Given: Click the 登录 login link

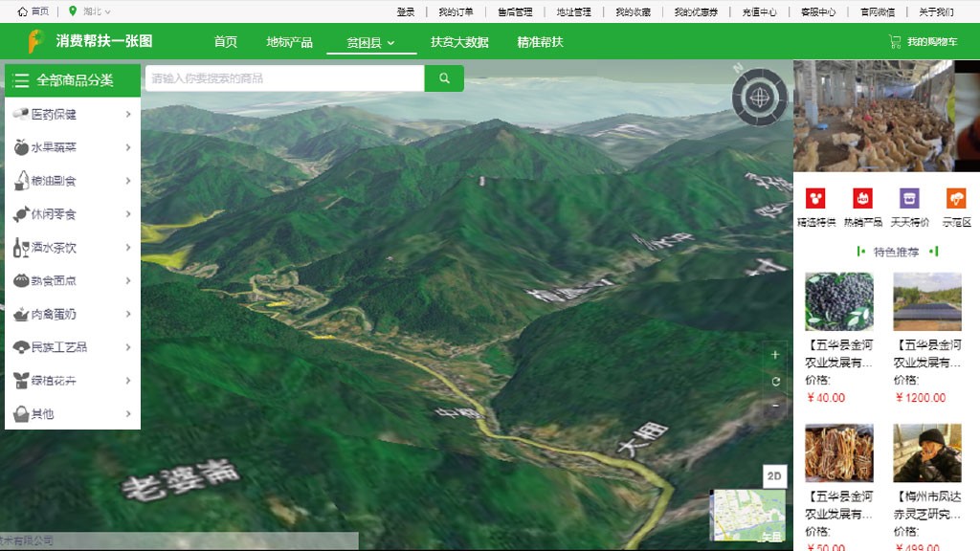Looking at the screenshot, I should (406, 12).
